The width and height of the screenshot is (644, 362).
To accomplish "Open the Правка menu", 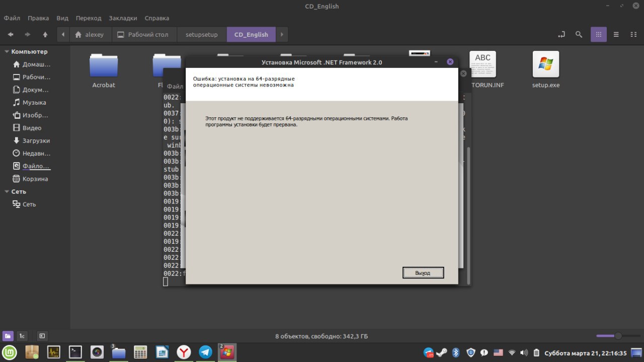I will 38,18.
